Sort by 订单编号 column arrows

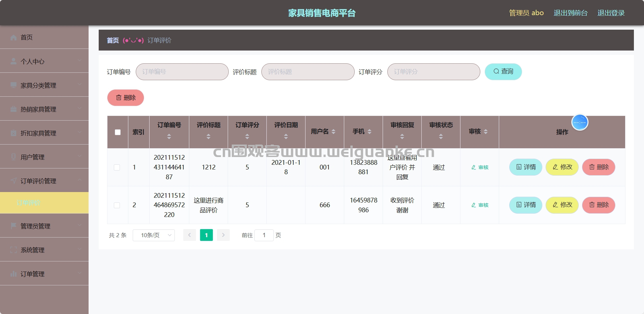[x=169, y=136]
